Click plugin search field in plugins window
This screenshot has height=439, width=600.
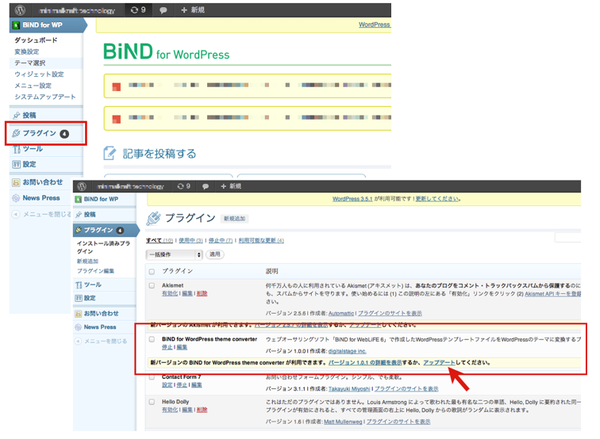567,238
